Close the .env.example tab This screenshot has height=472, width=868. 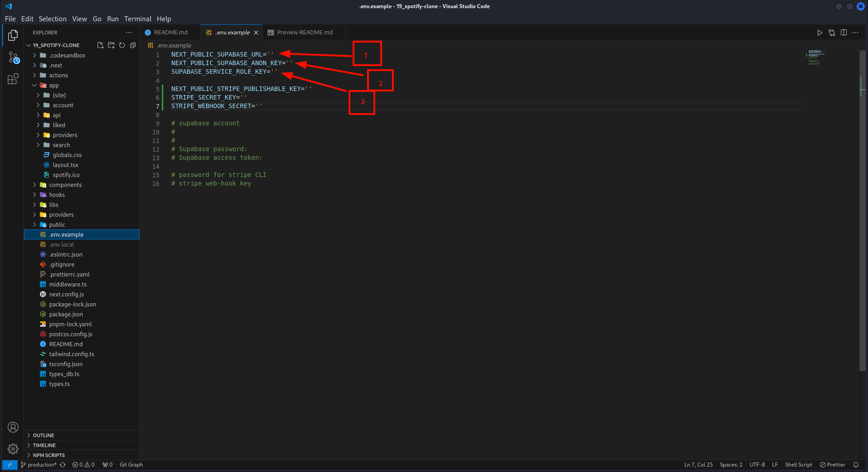256,33
